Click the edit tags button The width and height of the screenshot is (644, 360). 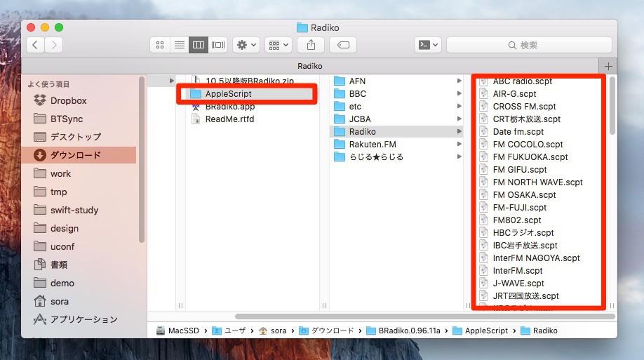point(343,45)
